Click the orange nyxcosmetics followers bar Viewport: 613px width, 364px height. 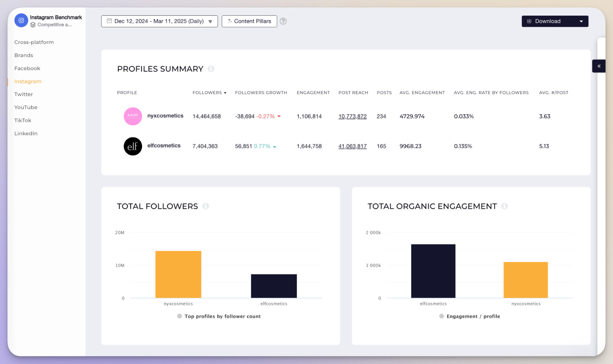tap(178, 274)
